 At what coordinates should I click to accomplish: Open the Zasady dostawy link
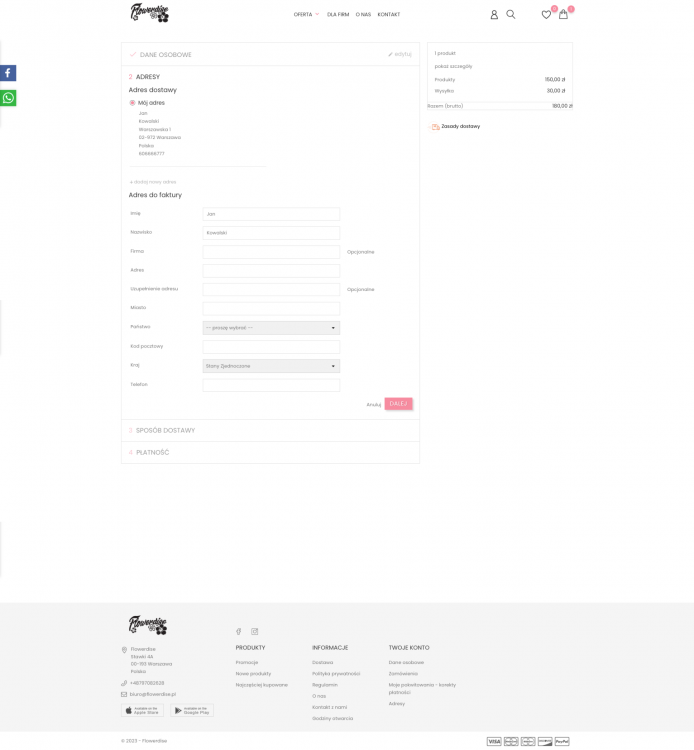point(461,126)
